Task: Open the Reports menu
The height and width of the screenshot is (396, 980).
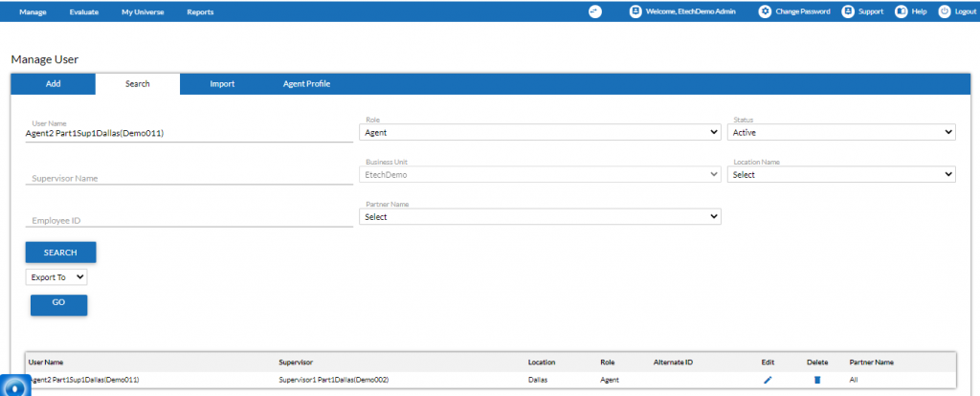Action: click(x=200, y=11)
